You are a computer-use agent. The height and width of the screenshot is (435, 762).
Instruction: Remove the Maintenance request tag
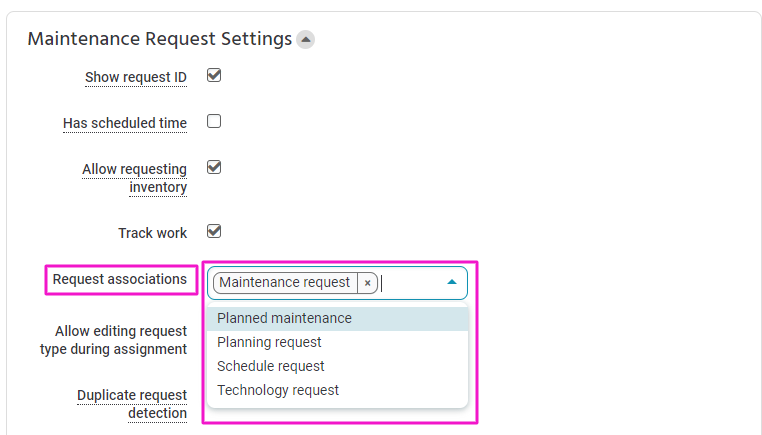367,283
